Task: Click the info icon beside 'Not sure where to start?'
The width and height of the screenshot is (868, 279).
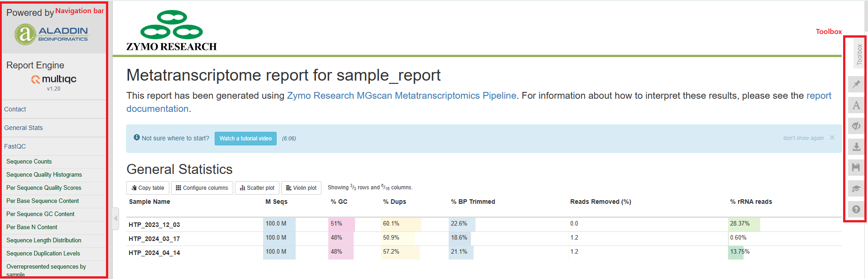Action: [137, 137]
